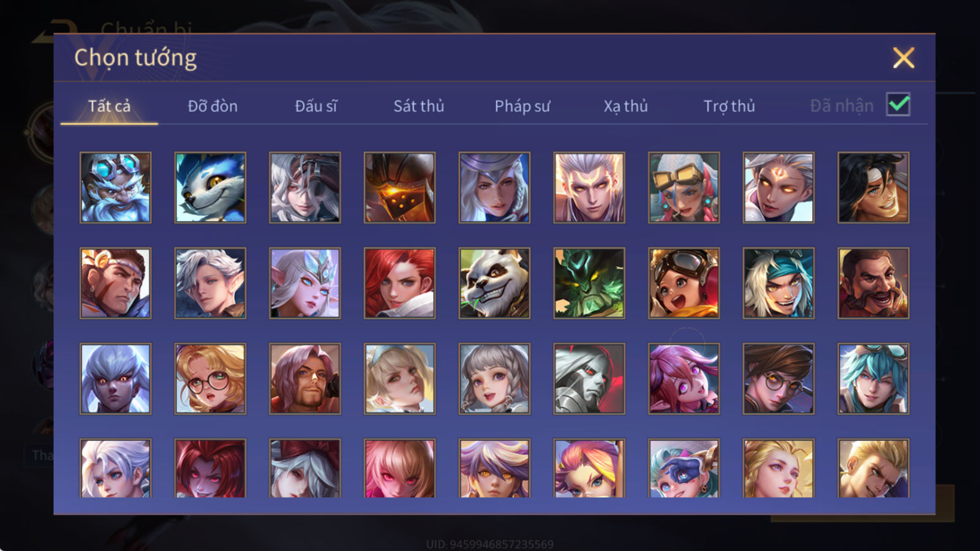
Task: Pick the mustached man in red hero
Action: coord(873,283)
